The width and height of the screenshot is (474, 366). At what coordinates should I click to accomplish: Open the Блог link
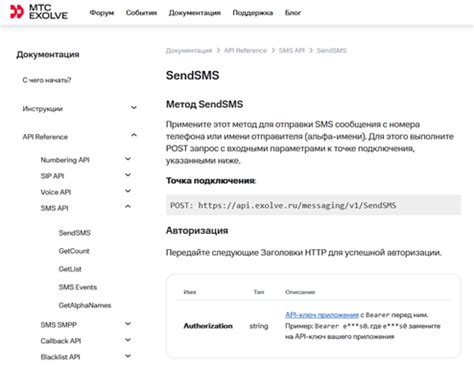click(x=293, y=13)
